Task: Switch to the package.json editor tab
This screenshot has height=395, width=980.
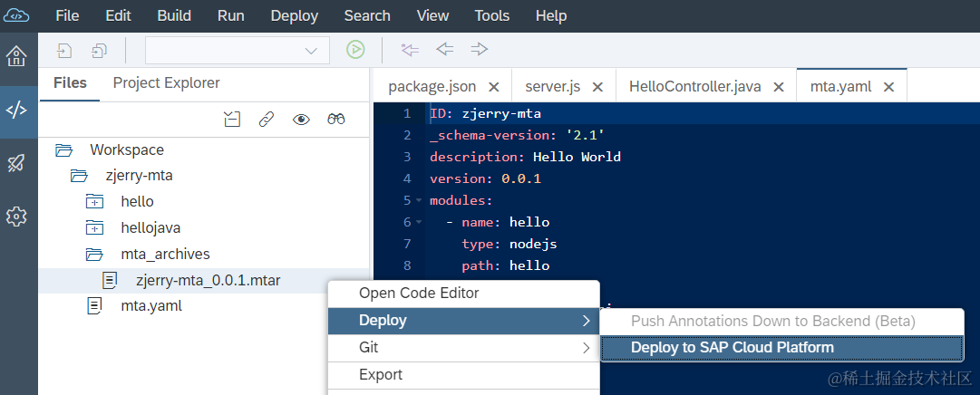Action: point(432,87)
